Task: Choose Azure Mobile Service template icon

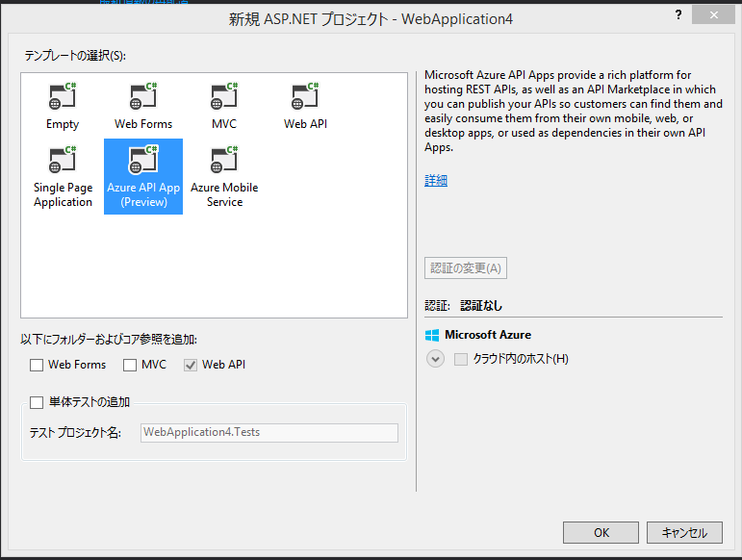Action: tap(224, 160)
